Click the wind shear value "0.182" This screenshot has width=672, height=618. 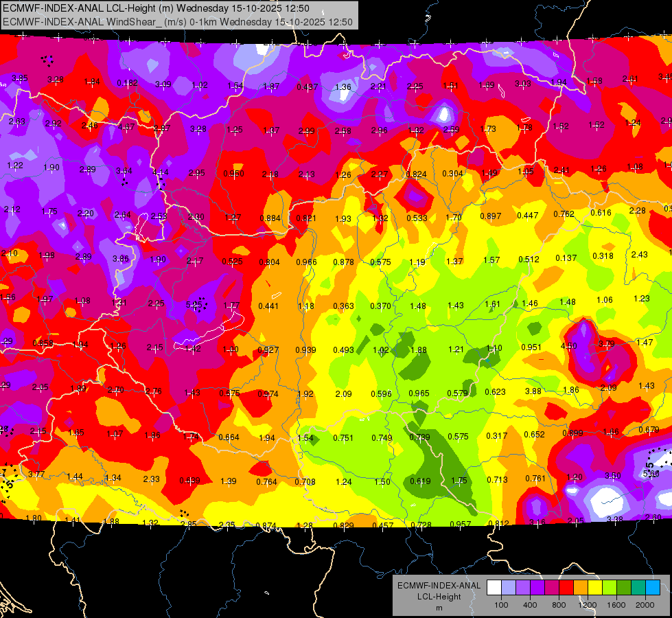(127, 83)
